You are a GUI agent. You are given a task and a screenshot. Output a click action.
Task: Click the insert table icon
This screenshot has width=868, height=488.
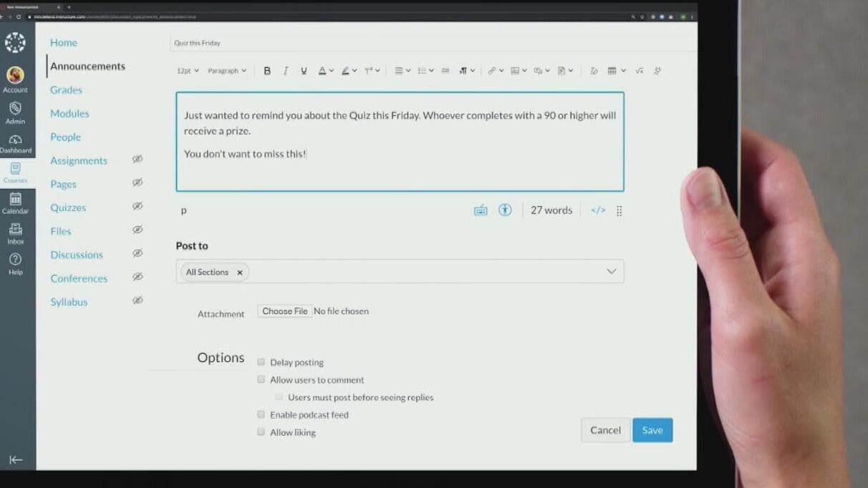(612, 71)
